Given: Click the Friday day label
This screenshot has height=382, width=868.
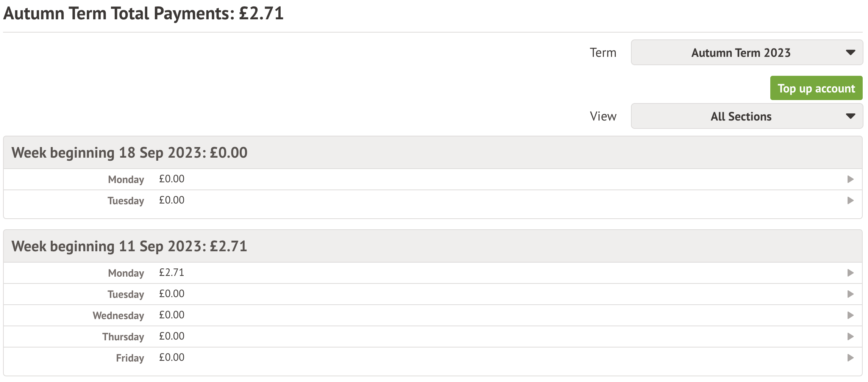Looking at the screenshot, I should pos(130,358).
